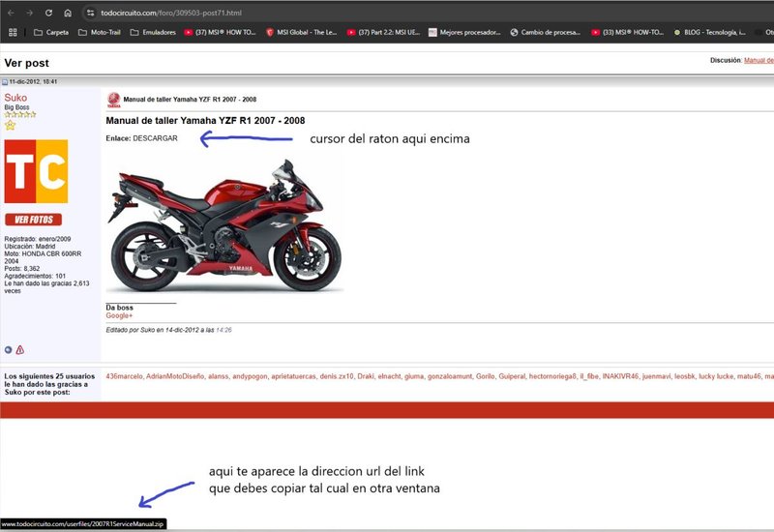
Task: Open the aprietatuercas user link
Action: (293, 376)
